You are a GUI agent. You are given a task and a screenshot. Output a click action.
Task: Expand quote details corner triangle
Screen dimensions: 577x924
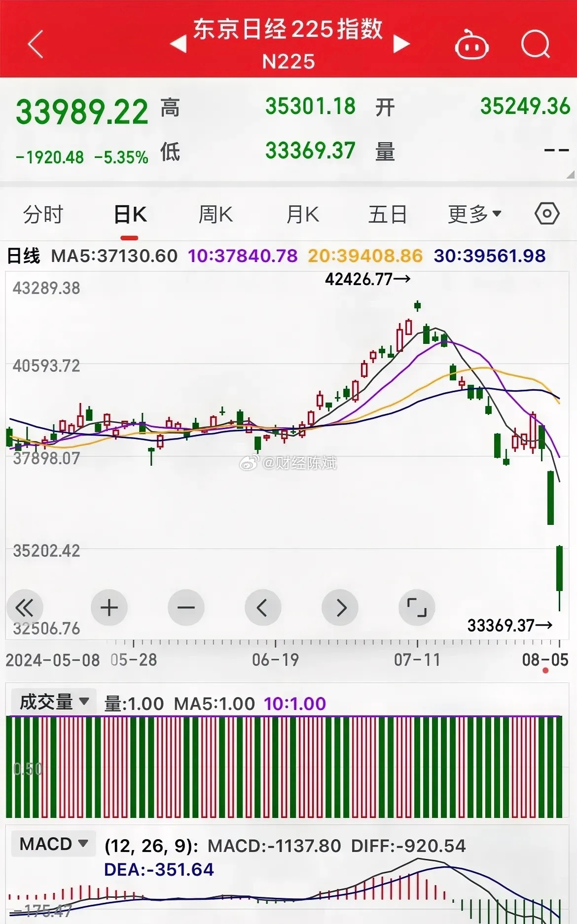tap(570, 175)
